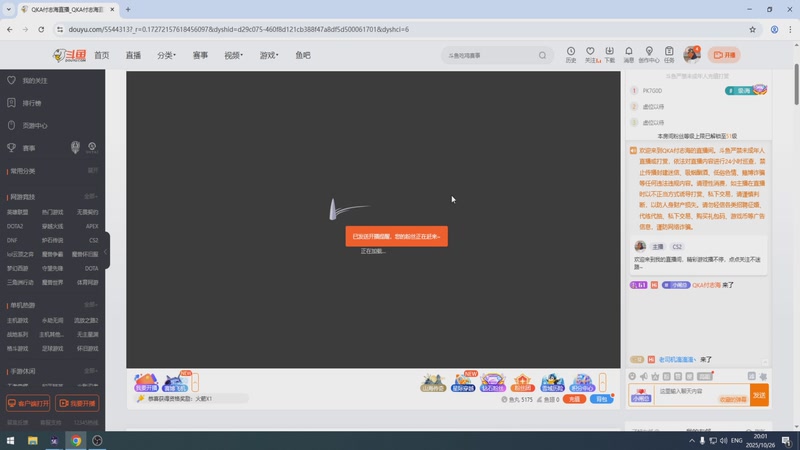Viewport: 800px width, 450px height.
Task: Open the CS2 category link in sidebar
Action: [x=93, y=240]
